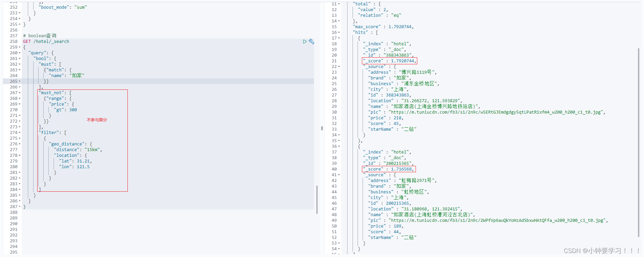Viewport: 644px width, 257px height.
Task: Collapse the "hits" array on response line 16
Action: click(x=339, y=33)
